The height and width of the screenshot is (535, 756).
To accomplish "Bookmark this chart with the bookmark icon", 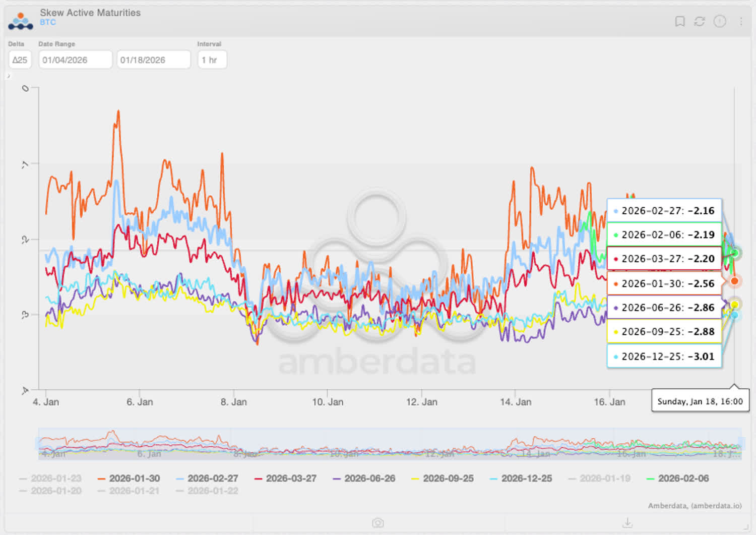I will (x=680, y=21).
